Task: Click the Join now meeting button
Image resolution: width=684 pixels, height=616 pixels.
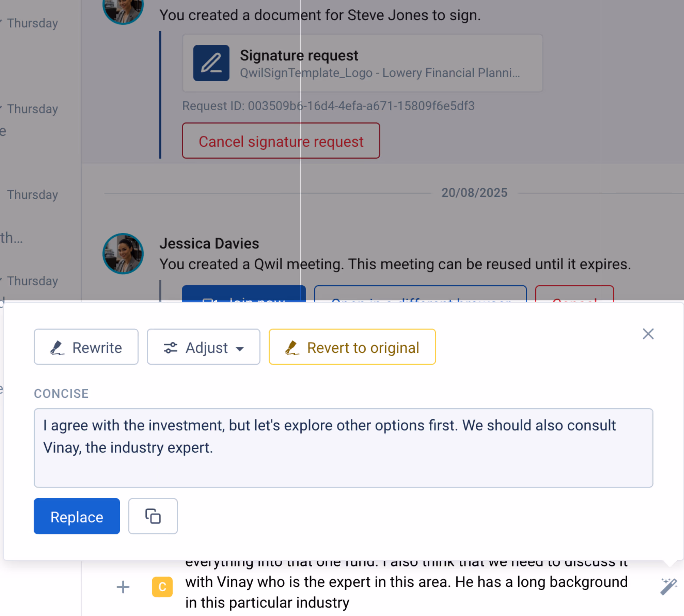Action: 244,294
